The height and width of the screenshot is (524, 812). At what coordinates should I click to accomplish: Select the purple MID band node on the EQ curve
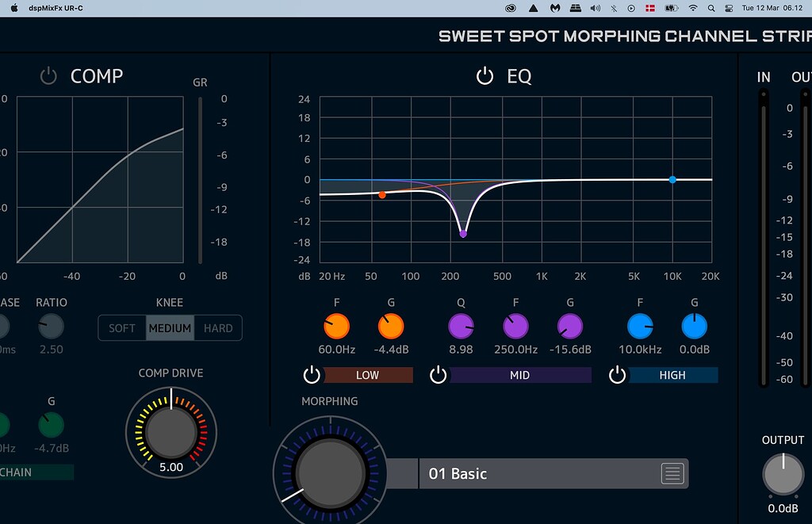coord(463,232)
